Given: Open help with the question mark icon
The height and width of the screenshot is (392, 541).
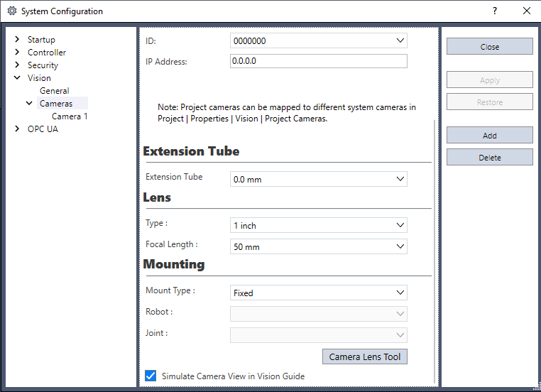Looking at the screenshot, I should (x=495, y=11).
